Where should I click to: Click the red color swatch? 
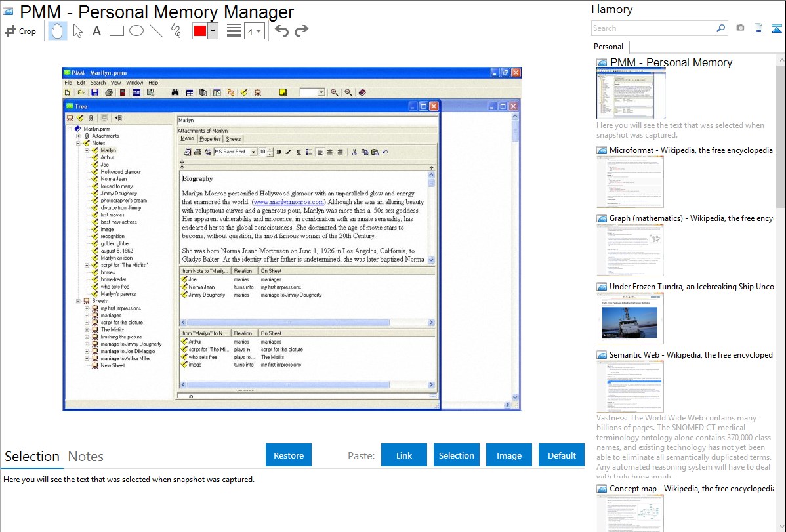click(x=200, y=31)
